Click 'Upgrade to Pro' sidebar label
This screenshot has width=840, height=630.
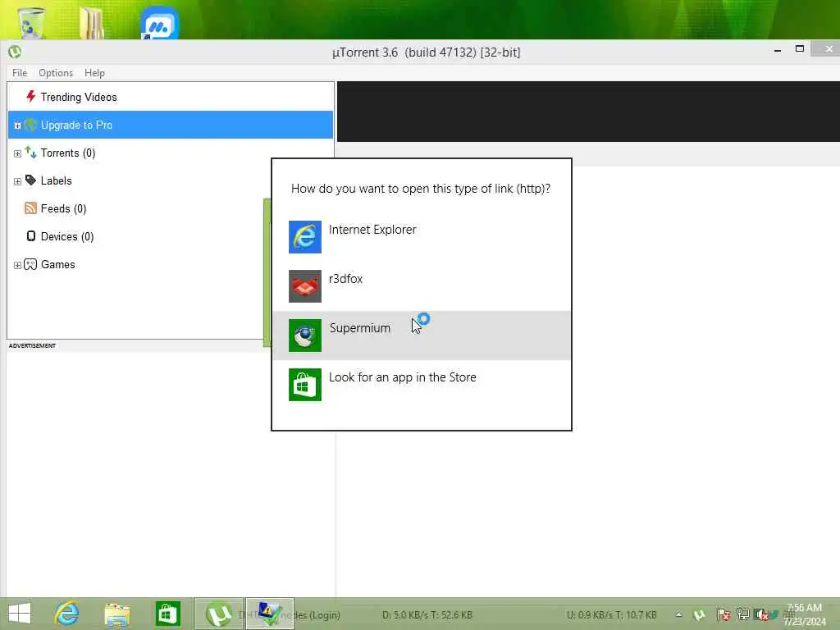[x=76, y=126]
